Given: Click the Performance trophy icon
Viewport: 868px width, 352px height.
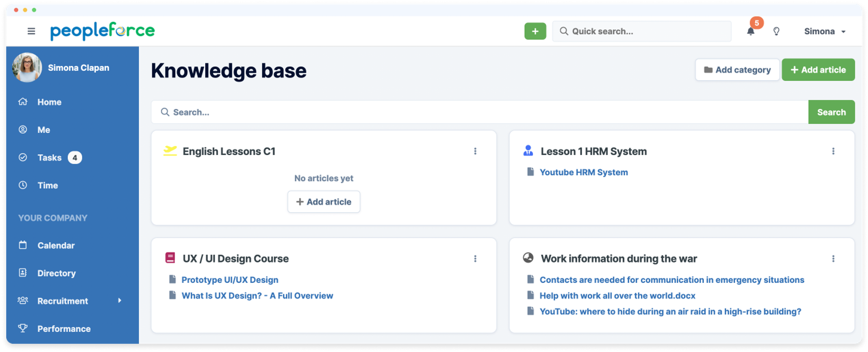Looking at the screenshot, I should pos(23,328).
